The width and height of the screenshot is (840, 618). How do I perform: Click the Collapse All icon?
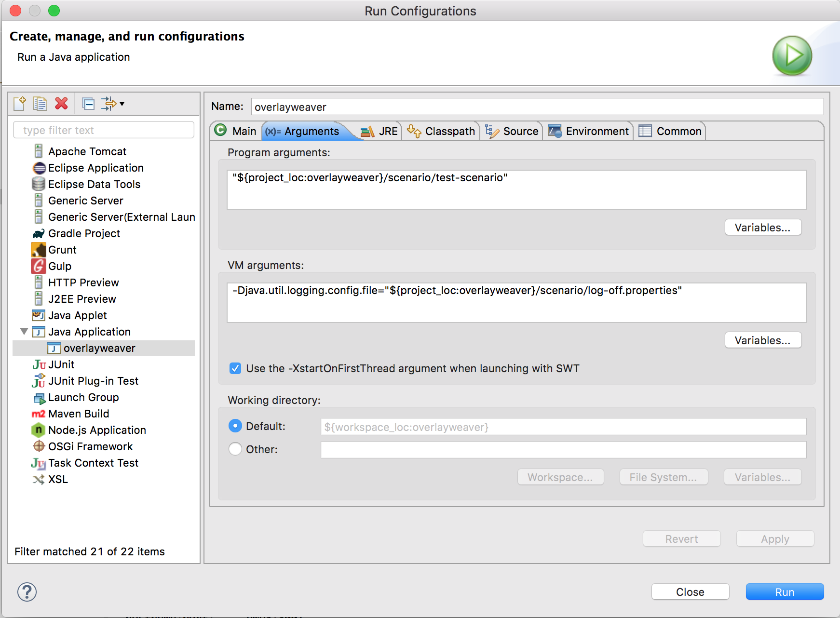[88, 104]
